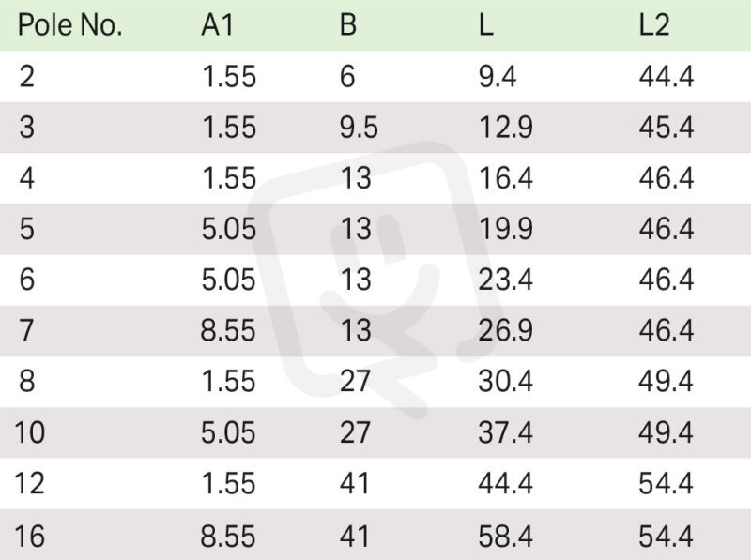
Task: Click L2 value 44.4 in pole 2 row
Action: [x=667, y=77]
